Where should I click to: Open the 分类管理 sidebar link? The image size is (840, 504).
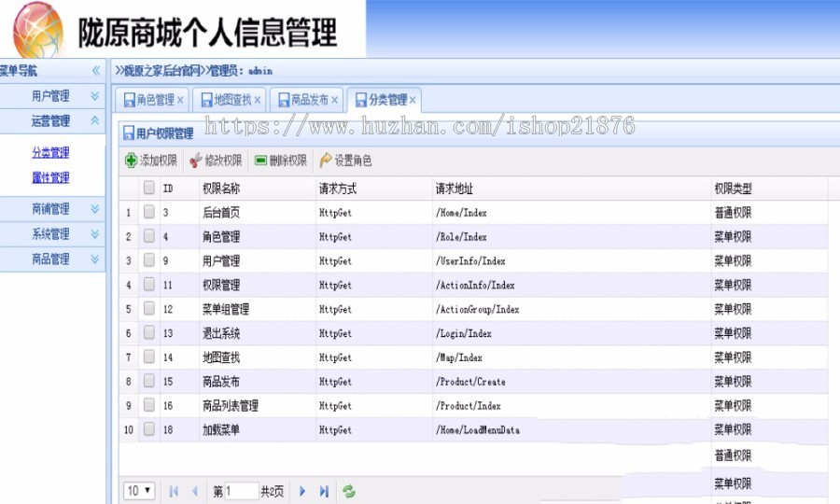[50, 153]
